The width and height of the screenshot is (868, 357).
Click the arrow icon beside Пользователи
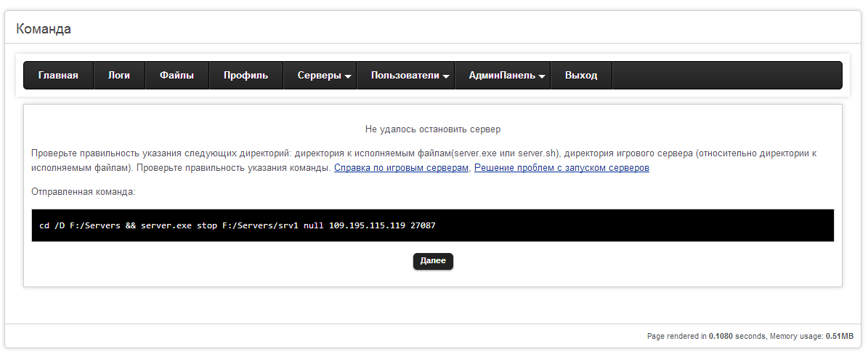[446, 76]
